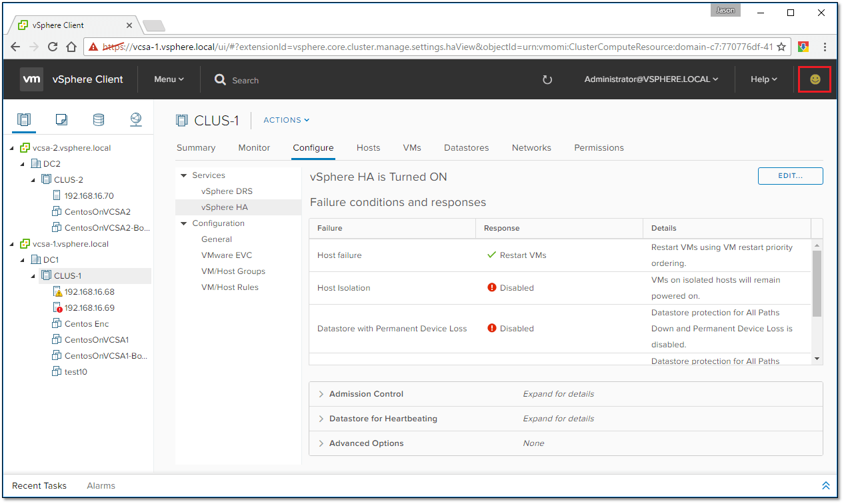Viewport: 844px width, 504px height.
Task: Open Chrome three-dot menu
Action: pyautogui.click(x=825, y=47)
